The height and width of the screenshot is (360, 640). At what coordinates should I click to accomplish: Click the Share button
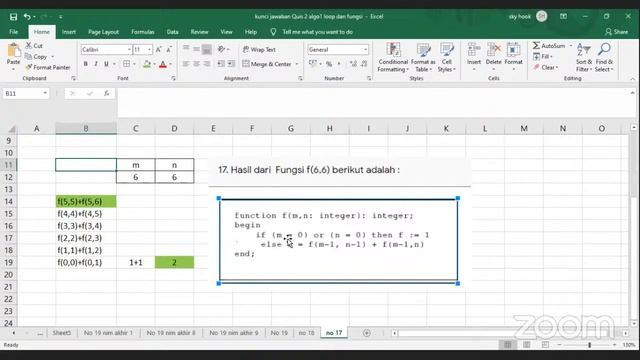617,32
